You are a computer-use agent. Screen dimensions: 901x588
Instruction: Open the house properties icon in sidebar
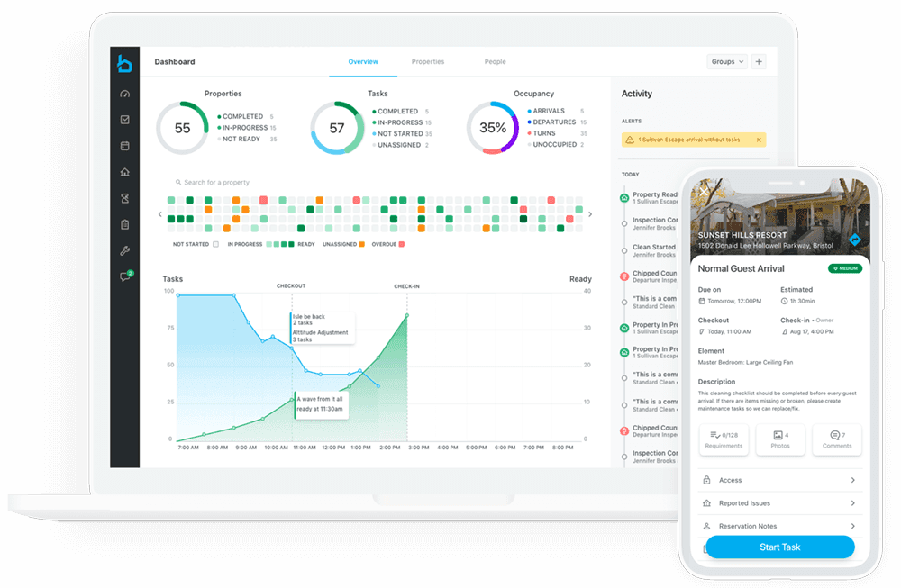click(125, 172)
